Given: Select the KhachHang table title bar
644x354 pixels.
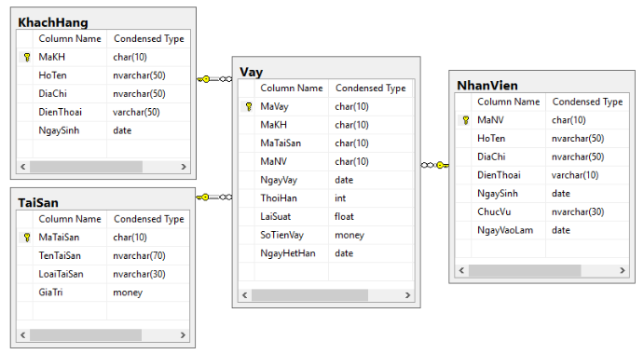Looking at the screenshot, I should point(103,22).
